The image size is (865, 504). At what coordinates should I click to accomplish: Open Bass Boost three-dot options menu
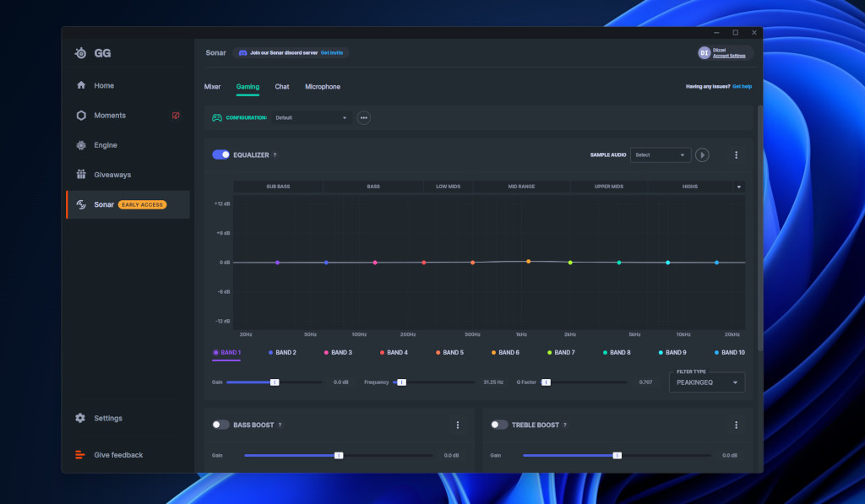[x=457, y=425]
